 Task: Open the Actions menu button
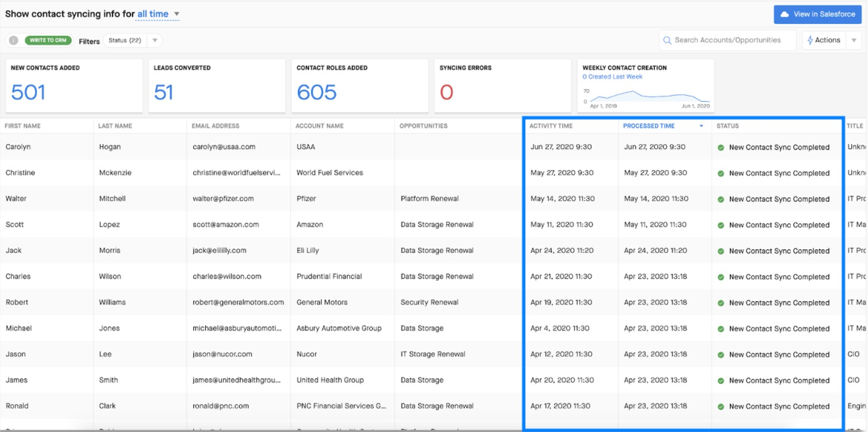pos(824,40)
